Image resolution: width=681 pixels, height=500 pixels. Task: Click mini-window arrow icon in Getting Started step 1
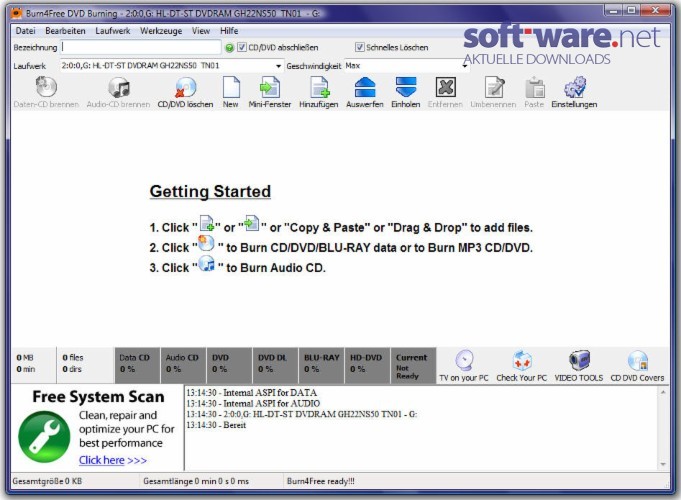pos(251,223)
